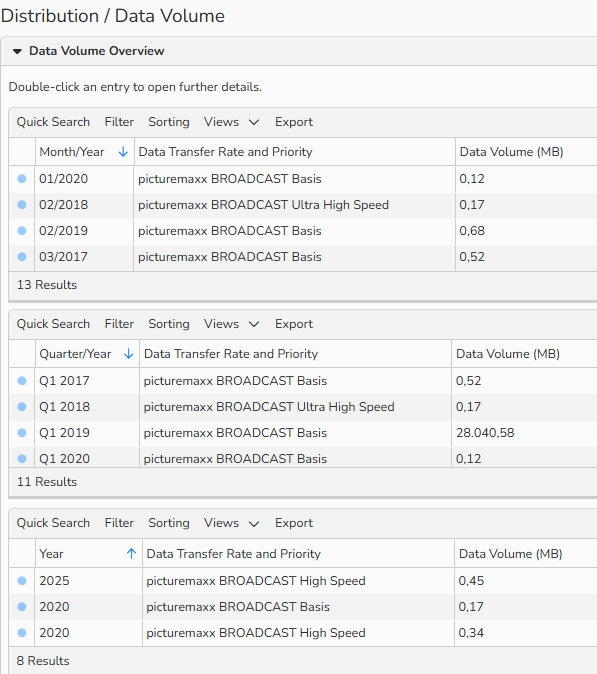Viewport: 597px width, 674px height.
Task: Select the 03/2017 month cell
Action: (64, 257)
